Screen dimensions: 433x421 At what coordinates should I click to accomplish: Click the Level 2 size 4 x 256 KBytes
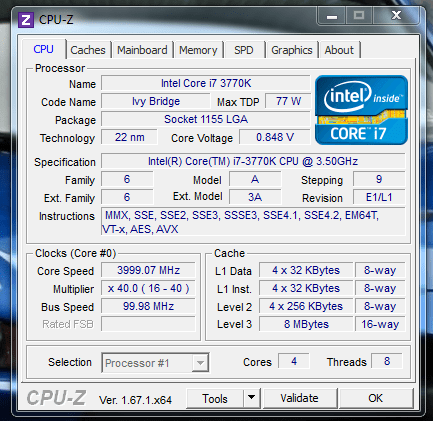point(306,306)
